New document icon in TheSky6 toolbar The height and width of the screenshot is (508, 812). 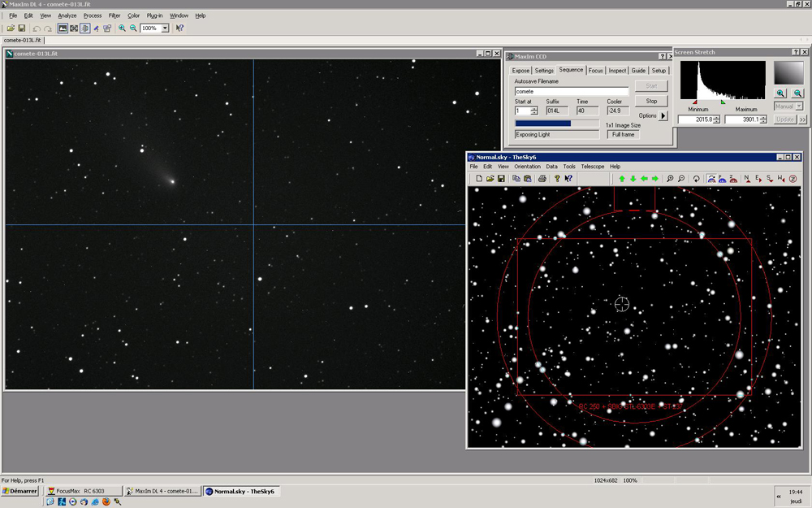pyautogui.click(x=479, y=178)
